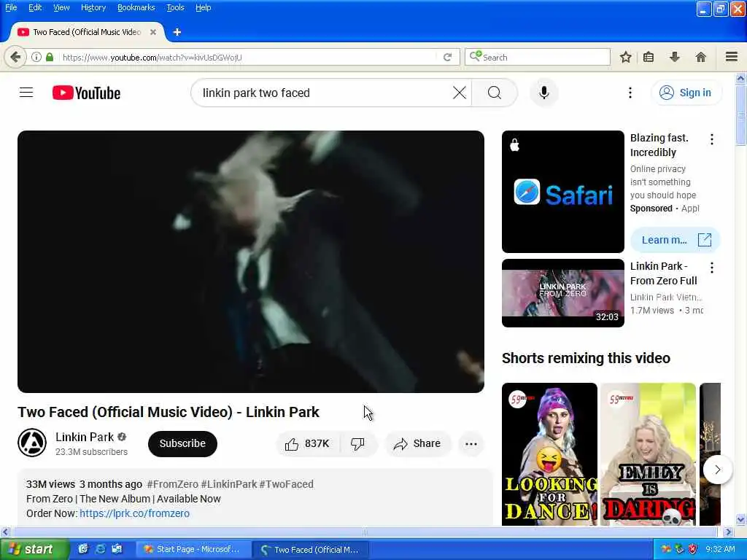The height and width of the screenshot is (560, 747).
Task: Go to the YouTube home logo
Action: click(86, 93)
